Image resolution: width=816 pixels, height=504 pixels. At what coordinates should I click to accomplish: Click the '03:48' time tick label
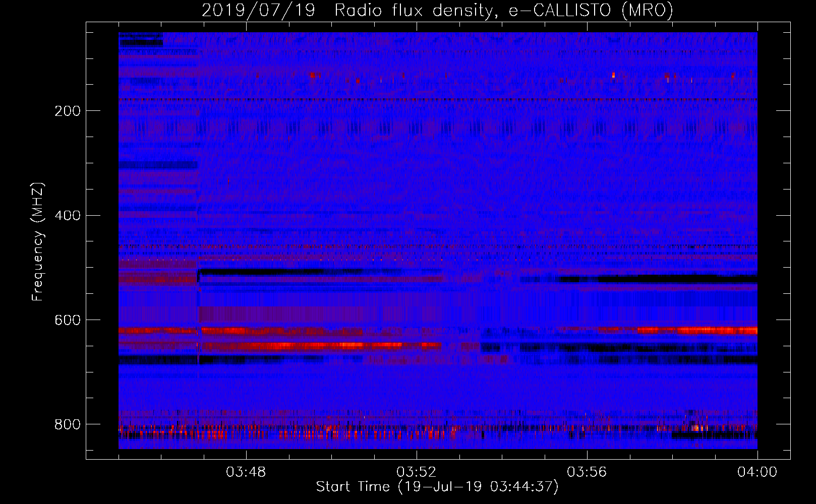246,472
